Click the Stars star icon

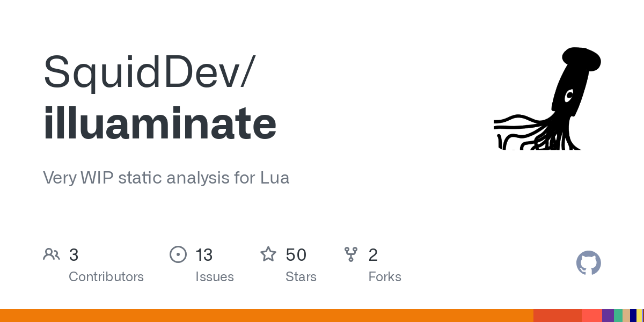coord(268,254)
